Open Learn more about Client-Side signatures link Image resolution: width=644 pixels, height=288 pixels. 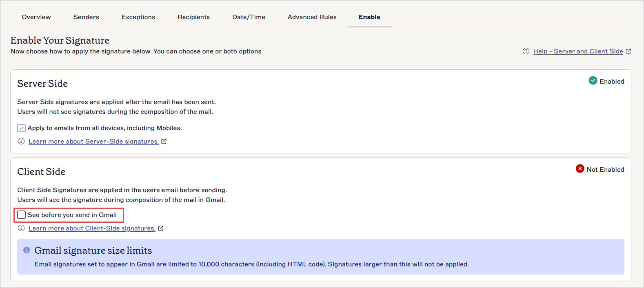click(x=92, y=228)
